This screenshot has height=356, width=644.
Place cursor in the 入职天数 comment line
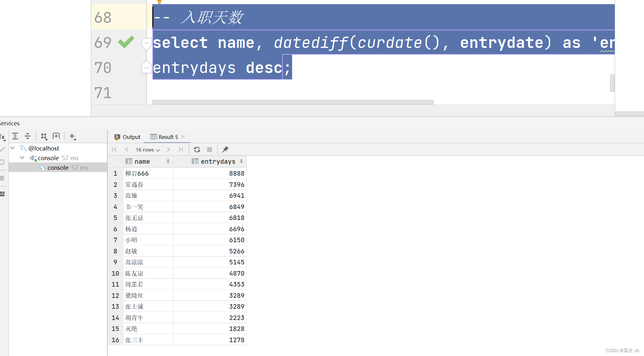click(x=383, y=17)
